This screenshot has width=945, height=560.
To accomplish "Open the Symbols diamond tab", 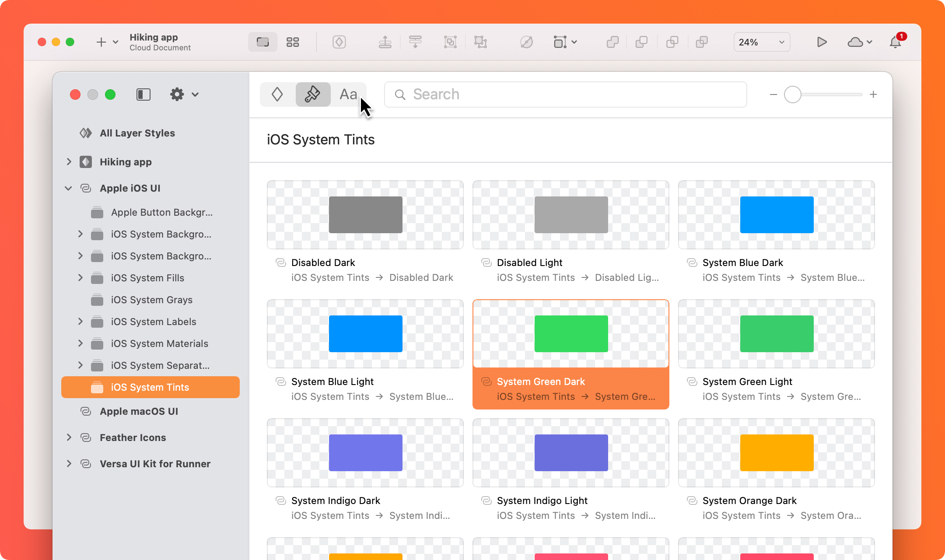I will point(277,94).
